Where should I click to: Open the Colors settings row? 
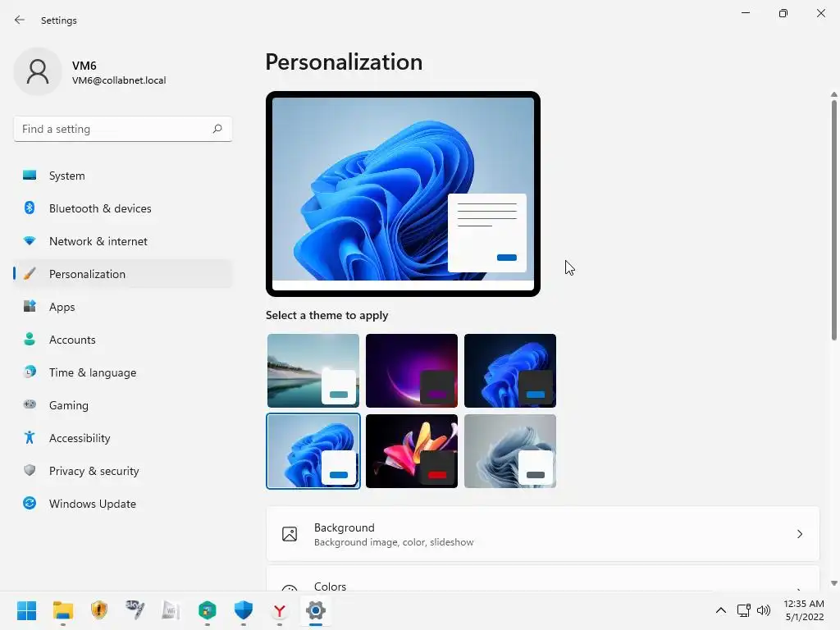[543, 579]
